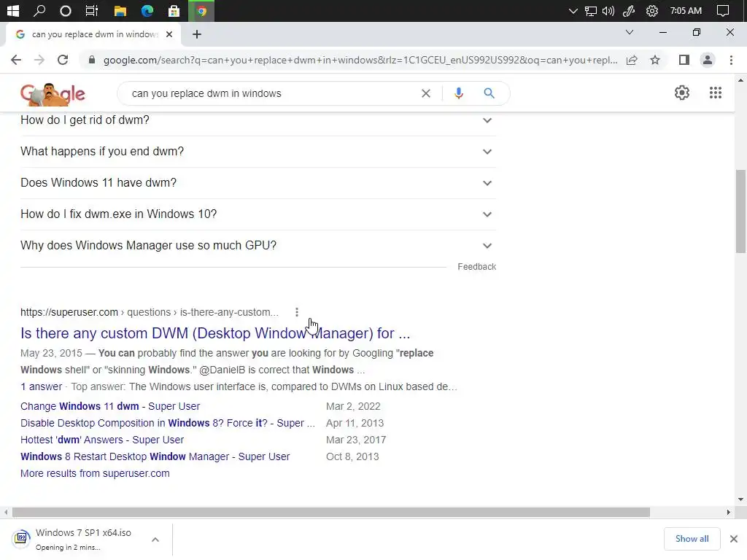Open the Windows Start menu

tap(13, 10)
